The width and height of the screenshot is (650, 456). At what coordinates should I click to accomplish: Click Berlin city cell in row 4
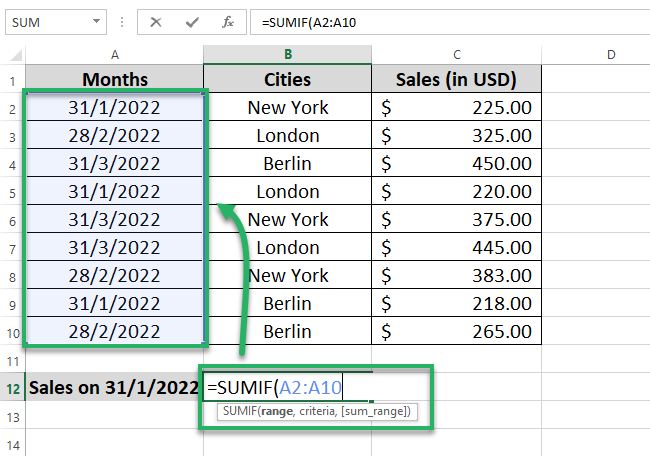[288, 163]
